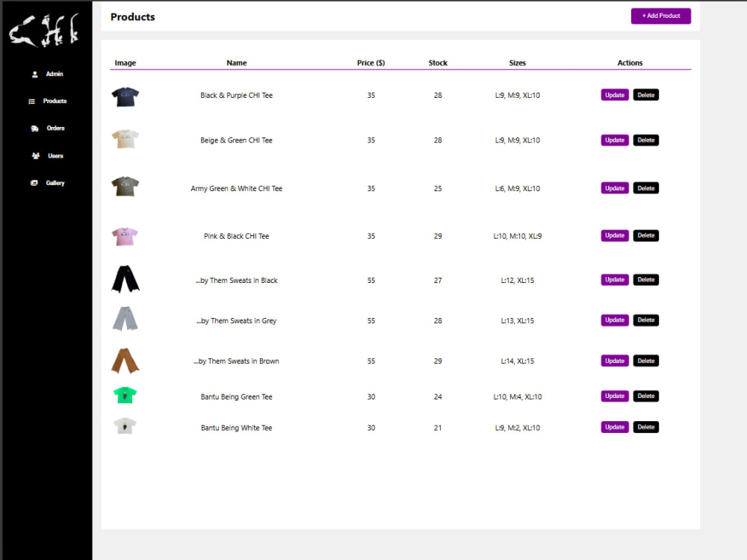Click sizes 'L:10, M:4, XL:10' cell
Image resolution: width=747 pixels, height=560 pixels.
click(518, 396)
